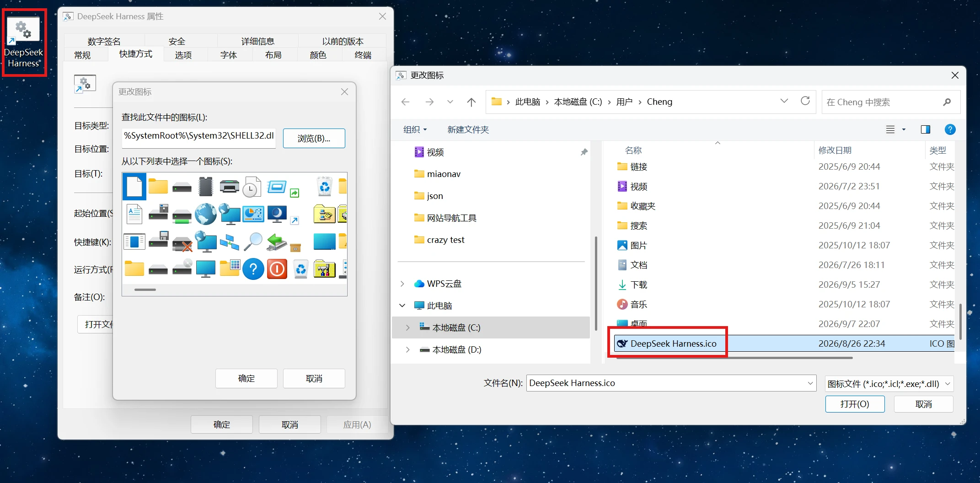
Task: Sort by the 修改日期 column header
Action: coord(835,150)
